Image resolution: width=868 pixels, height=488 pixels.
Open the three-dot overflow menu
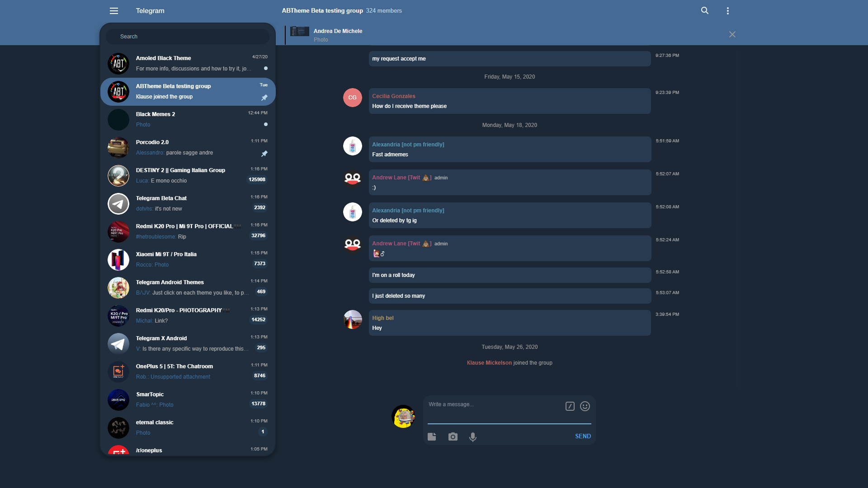[727, 10]
